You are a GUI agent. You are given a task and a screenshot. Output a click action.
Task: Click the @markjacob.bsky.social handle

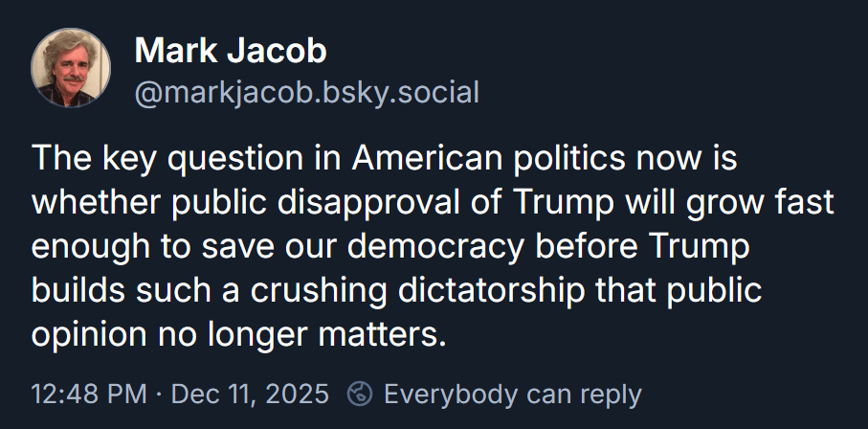(x=306, y=93)
